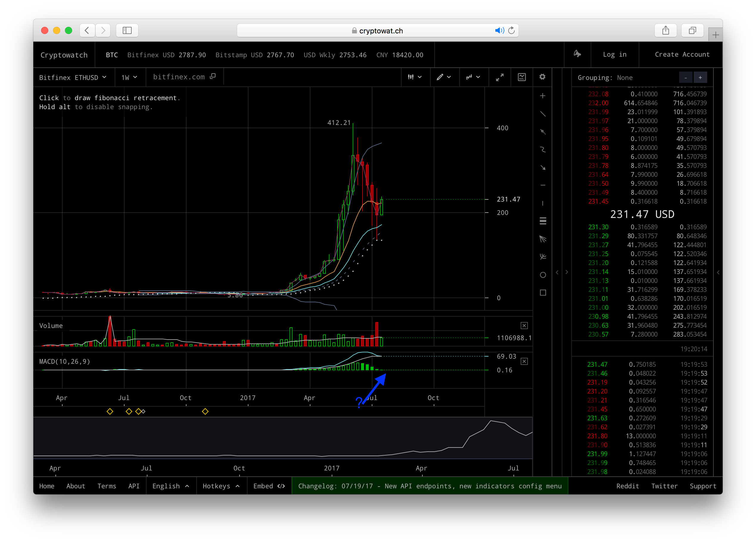Screen dimensions: 756x542
Task: Go back in Safari history
Action: point(87,30)
